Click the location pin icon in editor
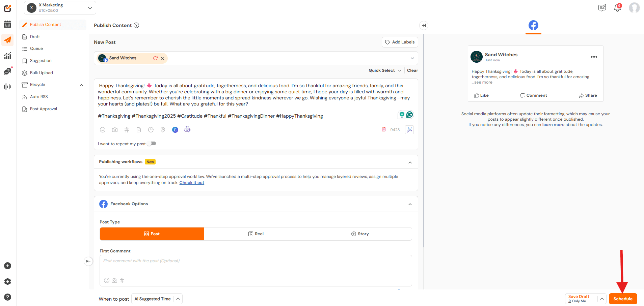 pos(163,130)
